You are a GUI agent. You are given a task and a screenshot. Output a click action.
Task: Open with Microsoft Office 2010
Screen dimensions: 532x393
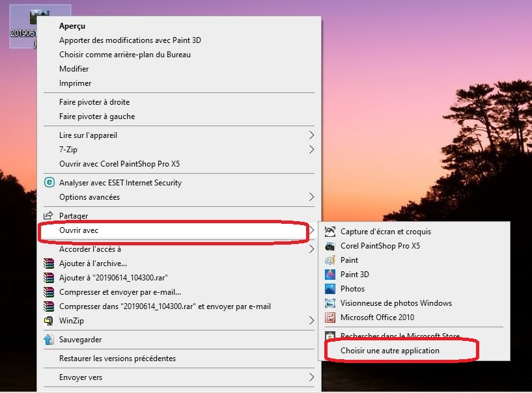coord(414,318)
